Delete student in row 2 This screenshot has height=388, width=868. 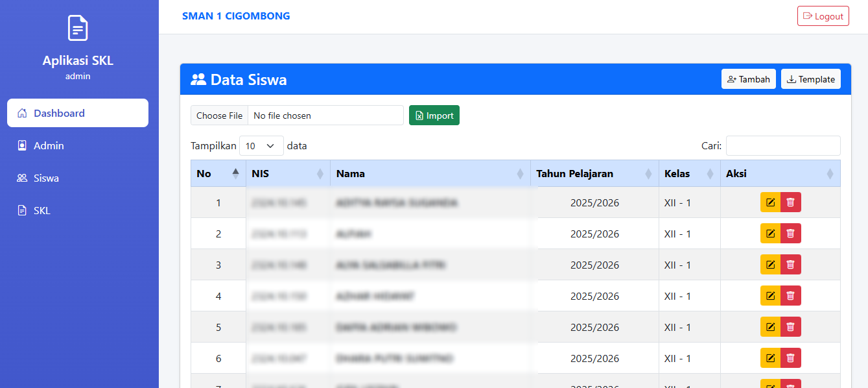pyautogui.click(x=791, y=234)
